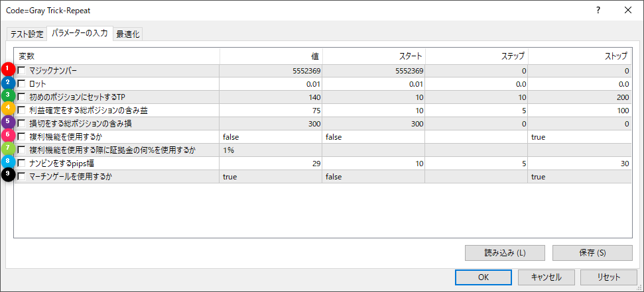Open the 最適化 tab
Screen dimensions: 644x292
[127, 34]
